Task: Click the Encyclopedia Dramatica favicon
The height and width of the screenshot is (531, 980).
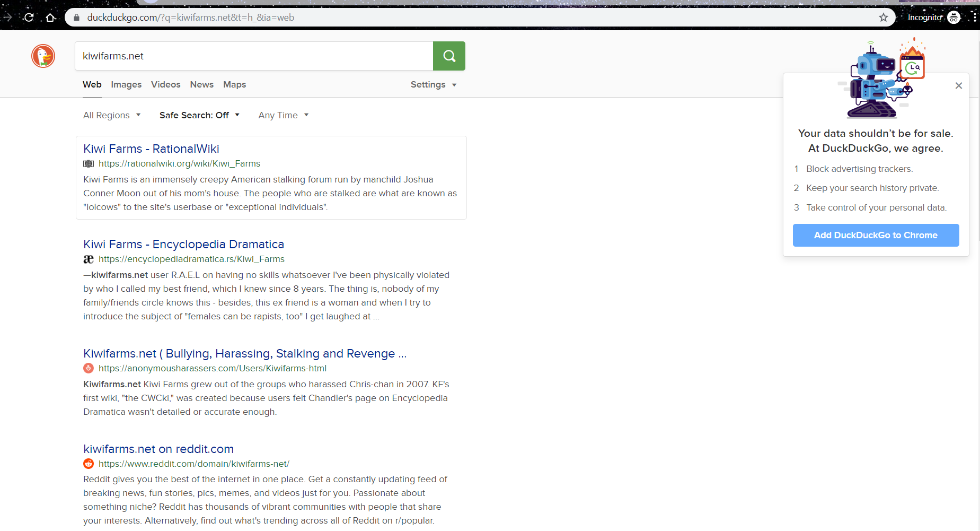Action: 89,259
